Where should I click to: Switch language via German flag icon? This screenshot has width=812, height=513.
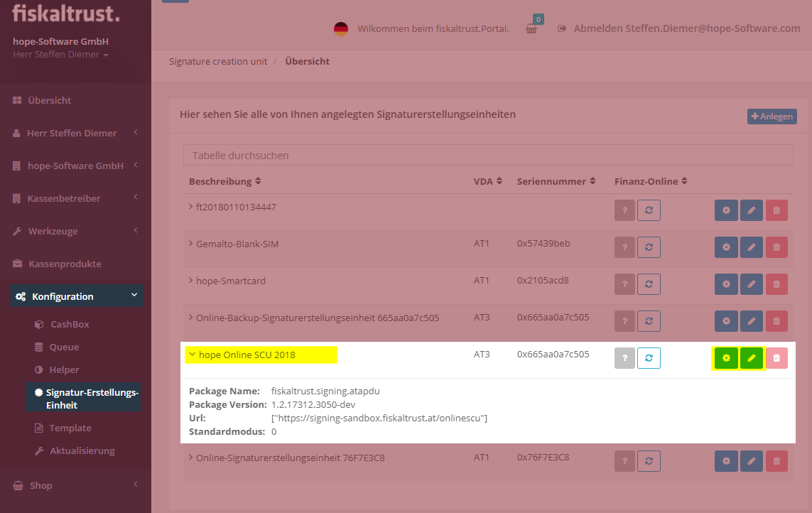(x=341, y=29)
